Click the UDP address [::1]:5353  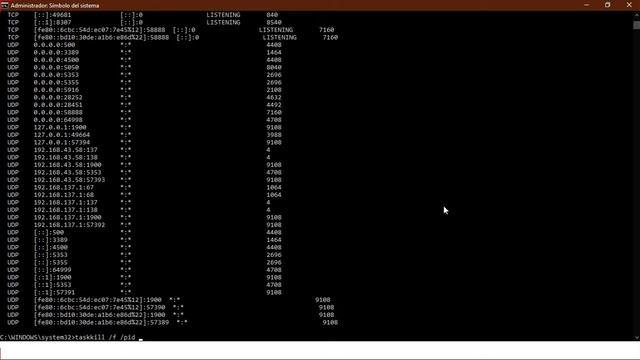52,285
